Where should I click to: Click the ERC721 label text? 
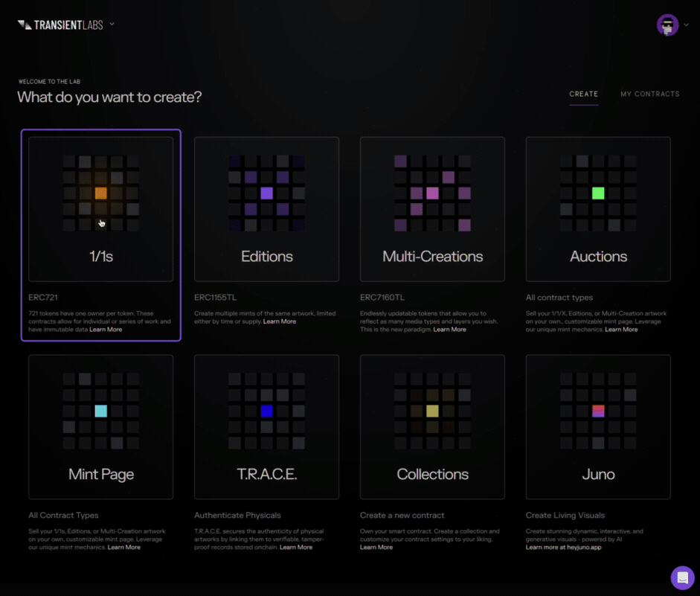[x=43, y=298]
